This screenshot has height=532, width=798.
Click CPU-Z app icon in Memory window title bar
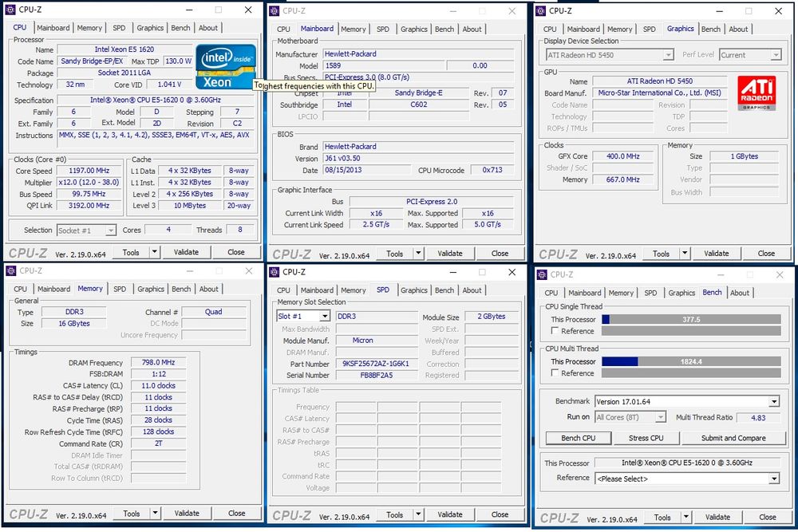(10, 270)
